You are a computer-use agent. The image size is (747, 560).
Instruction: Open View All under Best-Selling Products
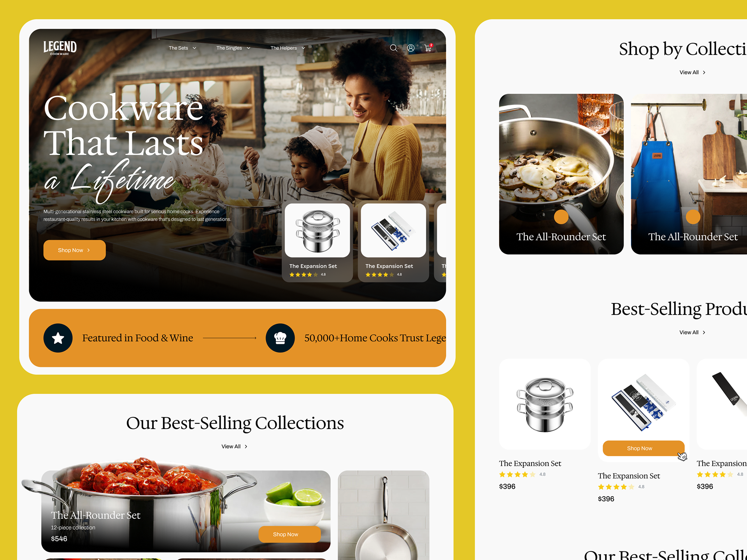(x=693, y=332)
